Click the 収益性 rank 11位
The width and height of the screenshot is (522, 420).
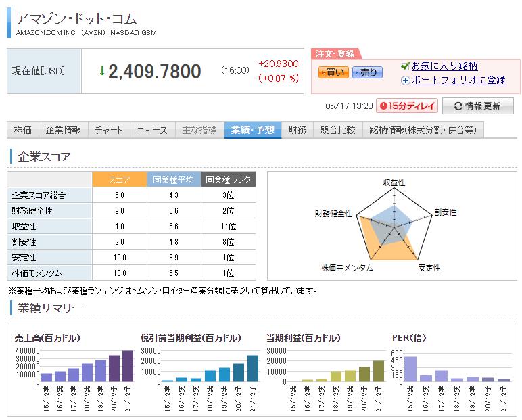coord(229,227)
